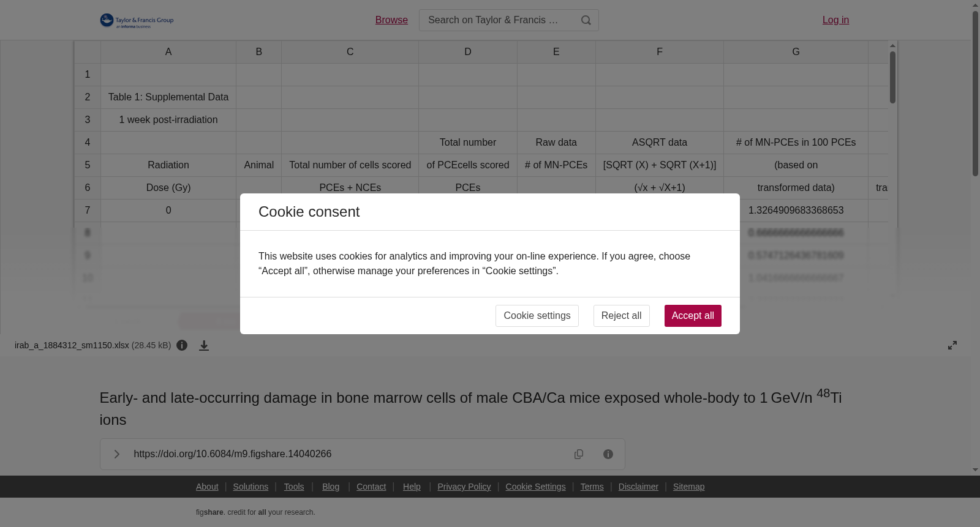Image resolution: width=980 pixels, height=527 pixels.
Task: Open the Terms footer link
Action: coord(592,487)
